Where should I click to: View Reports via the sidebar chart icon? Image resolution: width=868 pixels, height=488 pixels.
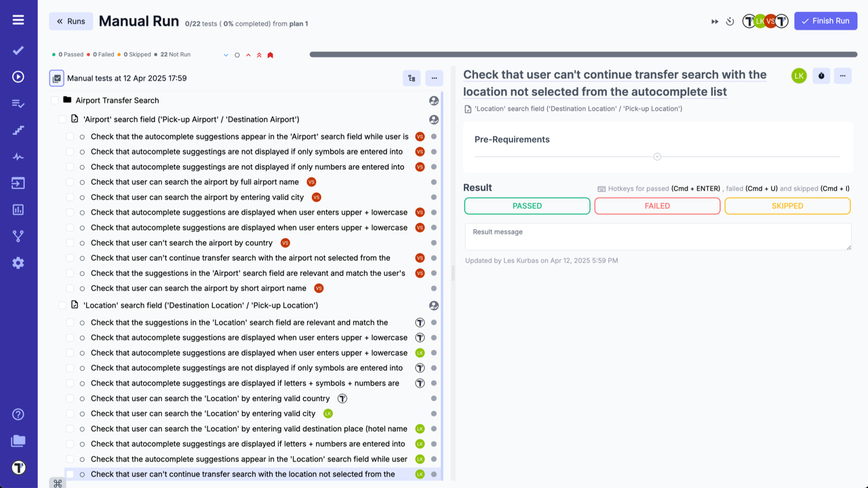pyautogui.click(x=18, y=209)
